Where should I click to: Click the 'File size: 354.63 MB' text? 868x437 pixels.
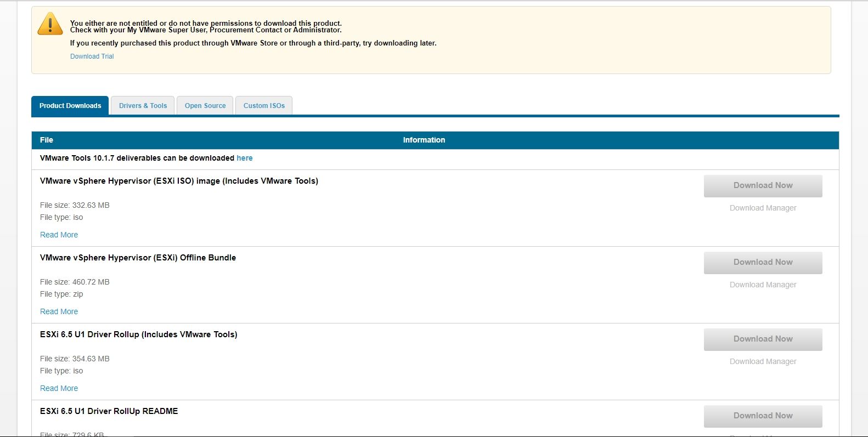tap(75, 359)
